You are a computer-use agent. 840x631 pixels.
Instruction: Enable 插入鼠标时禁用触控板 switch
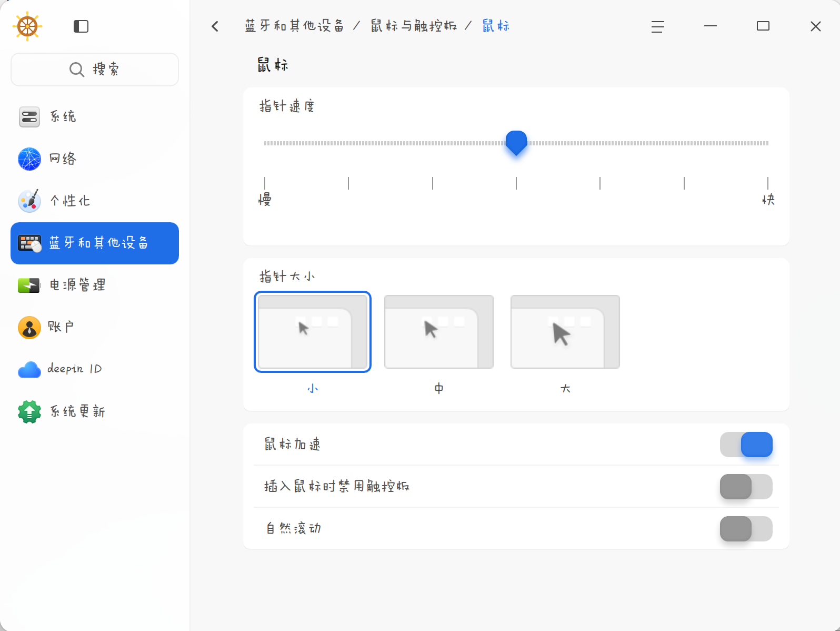[746, 487]
